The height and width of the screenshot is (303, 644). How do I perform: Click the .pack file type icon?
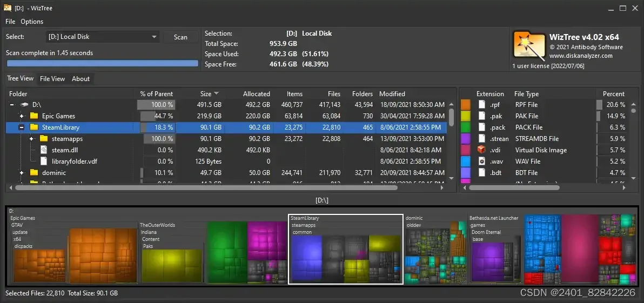(x=482, y=127)
